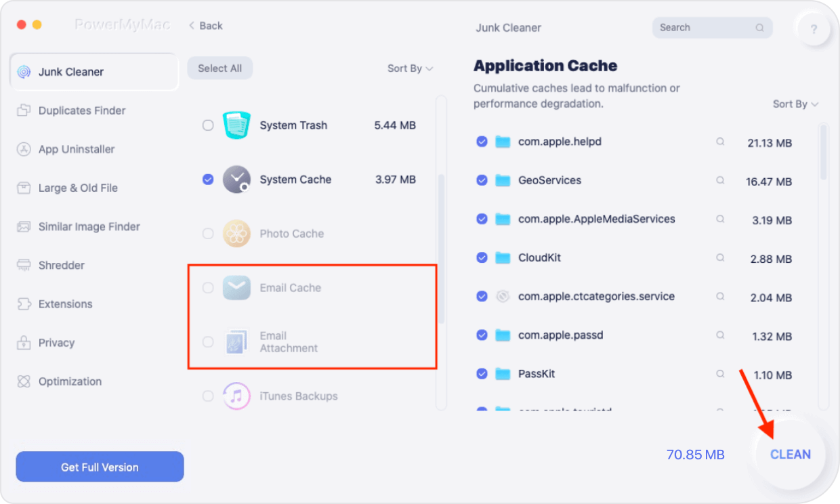Uncheck the CloudKit checkbox
Screen dimensions: 840x504
[482, 257]
